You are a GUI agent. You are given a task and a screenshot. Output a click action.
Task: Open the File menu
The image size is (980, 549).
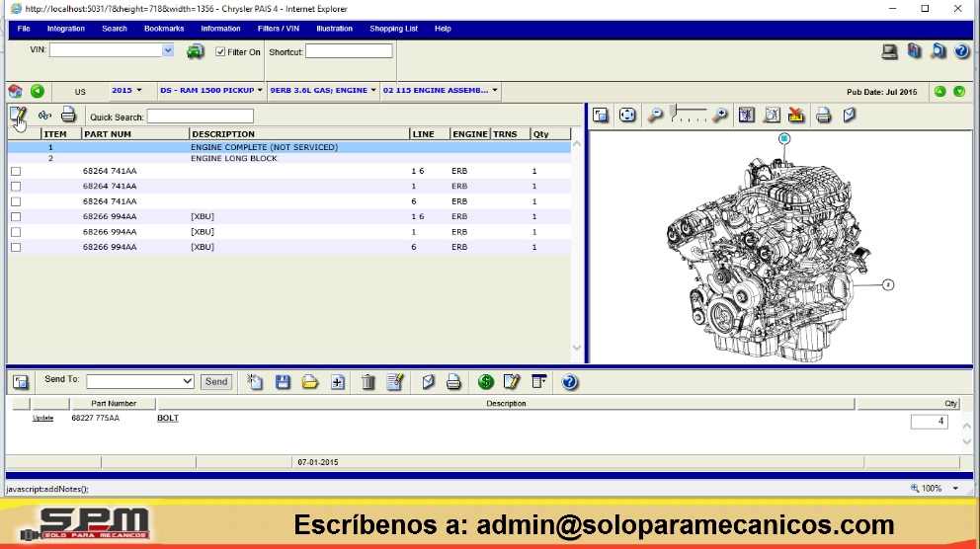click(x=24, y=29)
